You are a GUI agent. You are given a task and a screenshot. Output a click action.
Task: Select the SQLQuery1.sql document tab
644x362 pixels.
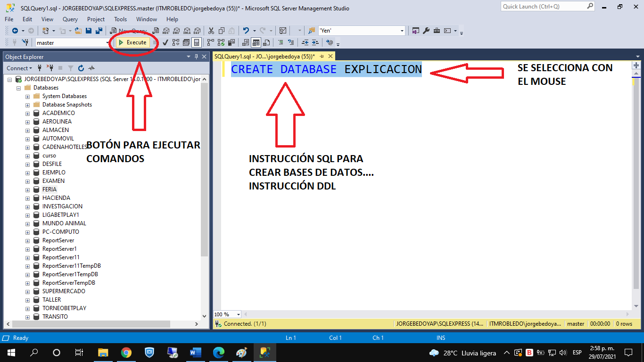click(x=264, y=56)
